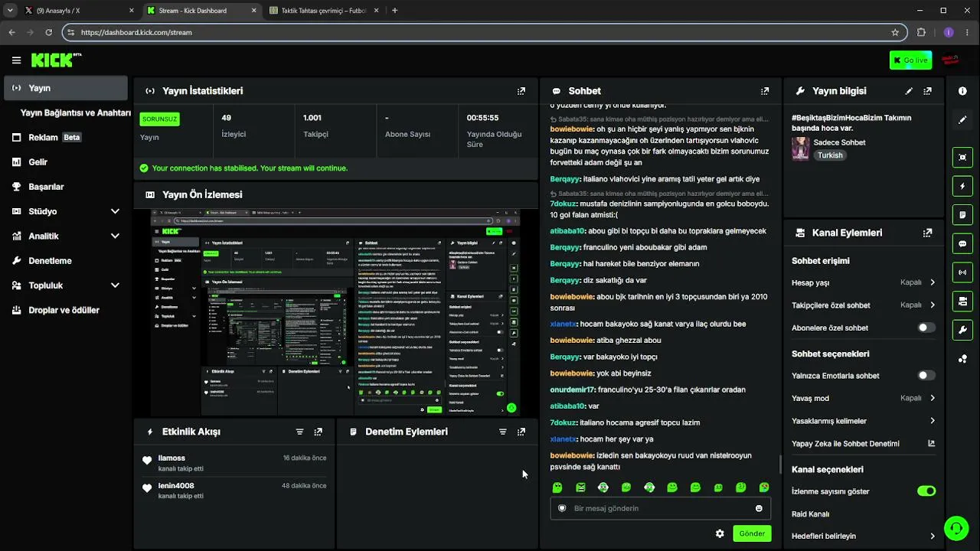Open the Denetim Eylemleri filter icon
This screenshot has height=551, width=980.
tap(503, 432)
